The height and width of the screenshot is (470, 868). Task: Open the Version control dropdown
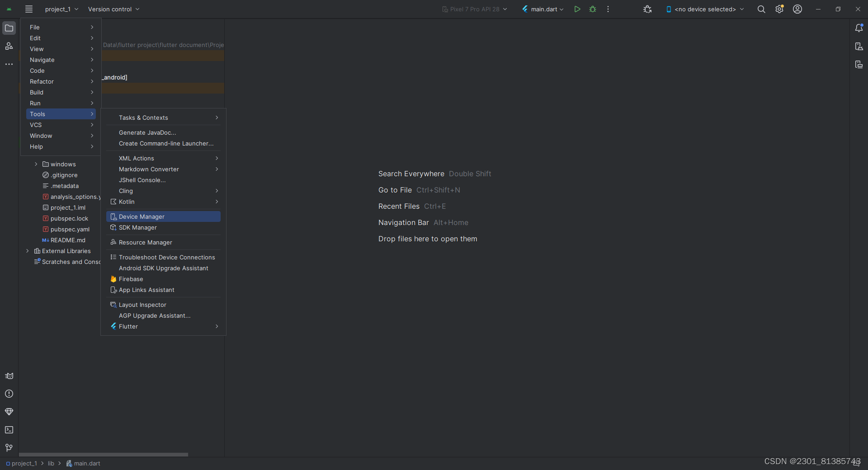pyautogui.click(x=113, y=9)
